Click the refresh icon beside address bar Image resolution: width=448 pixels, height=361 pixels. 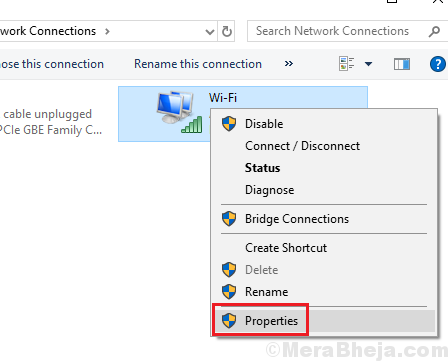click(x=227, y=31)
